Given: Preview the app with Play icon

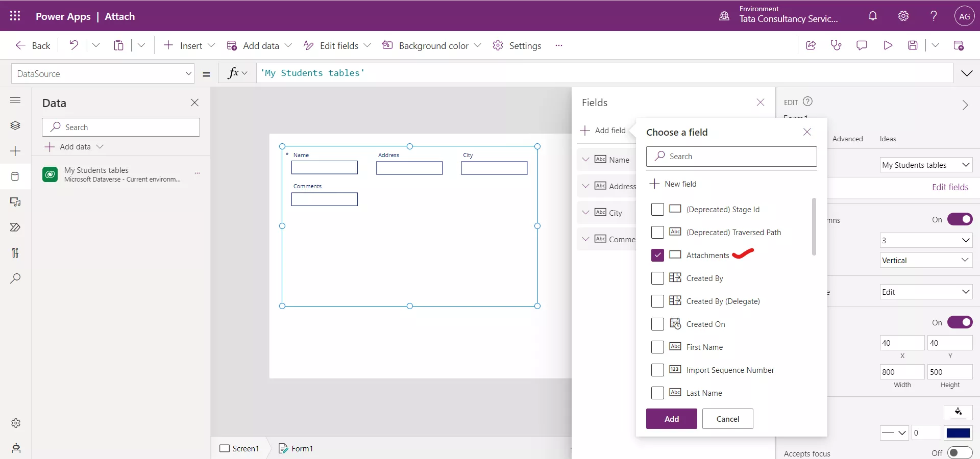Looking at the screenshot, I should coord(888,45).
